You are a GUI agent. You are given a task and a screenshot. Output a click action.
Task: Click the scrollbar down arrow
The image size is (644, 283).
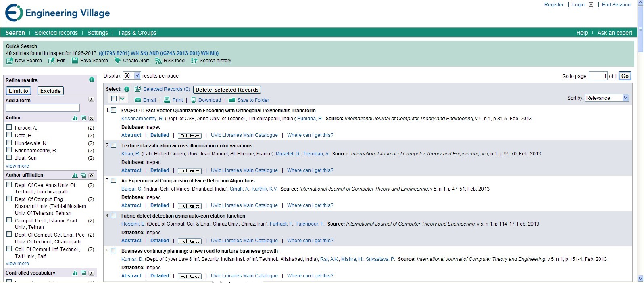[640, 279]
